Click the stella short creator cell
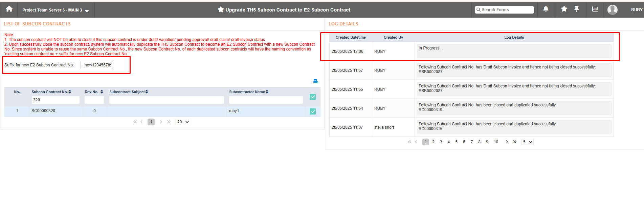Image resolution: width=644 pixels, height=206 pixels. tap(384, 127)
